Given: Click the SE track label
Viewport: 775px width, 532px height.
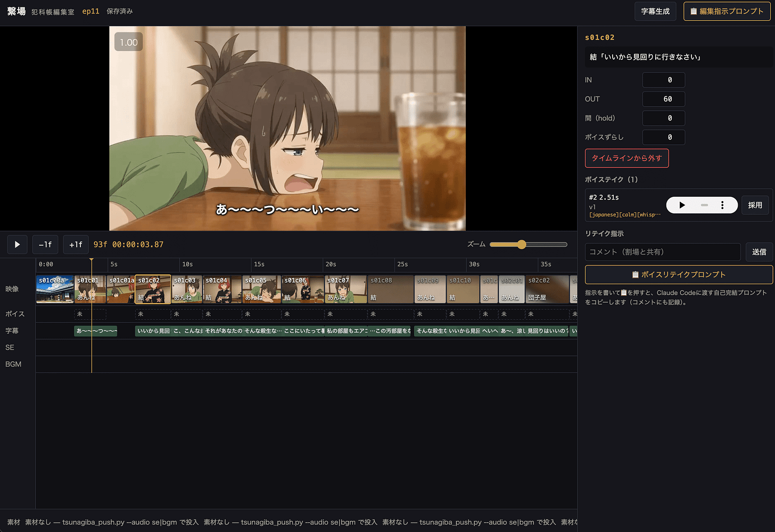Looking at the screenshot, I should pos(10,347).
